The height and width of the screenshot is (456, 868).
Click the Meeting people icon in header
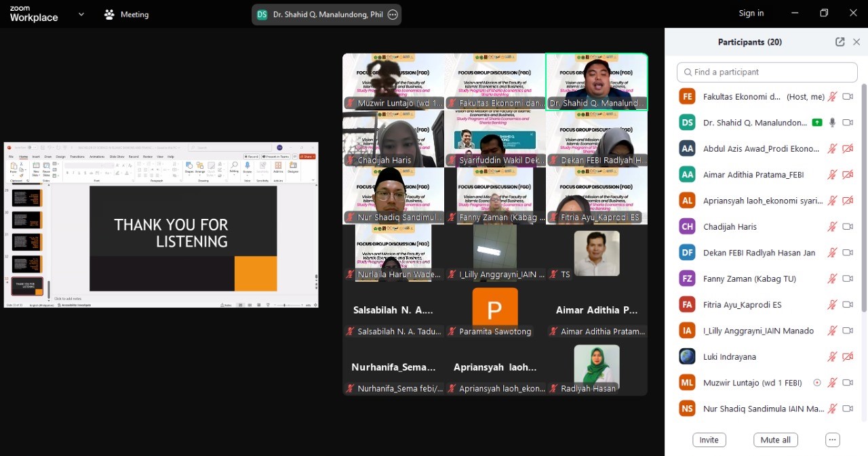click(109, 14)
